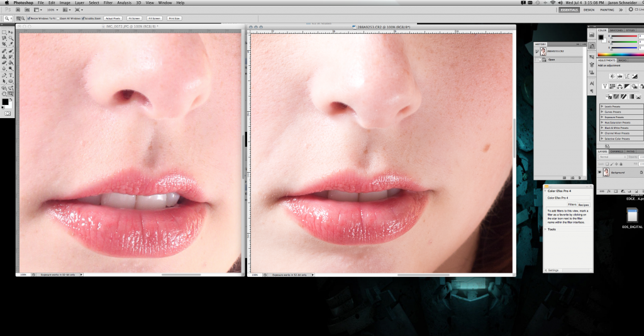
Task: Click the Print Size button
Action: click(x=174, y=18)
